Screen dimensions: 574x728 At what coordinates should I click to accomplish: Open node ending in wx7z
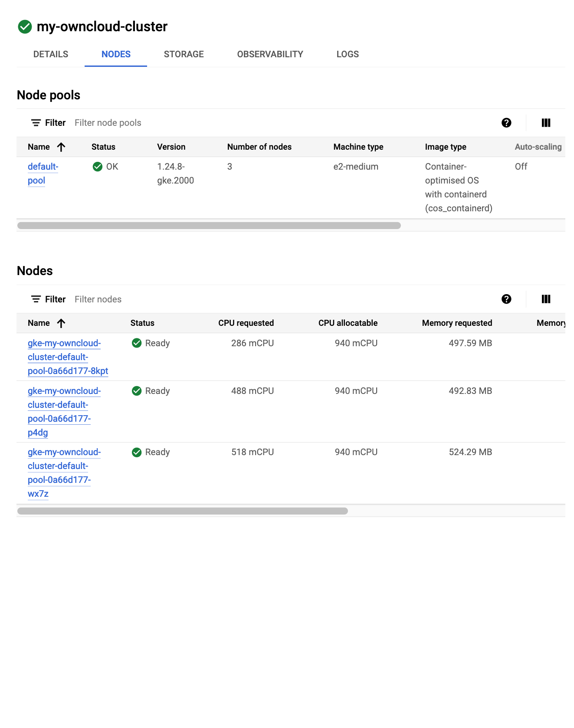pos(59,472)
